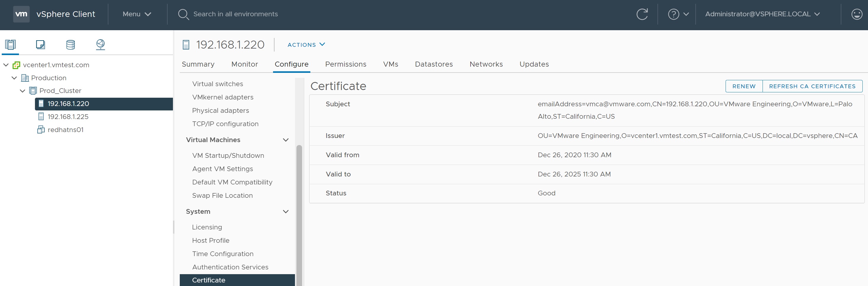Click the refresh icon in top bar
The width and height of the screenshot is (868, 286).
pyautogui.click(x=641, y=14)
